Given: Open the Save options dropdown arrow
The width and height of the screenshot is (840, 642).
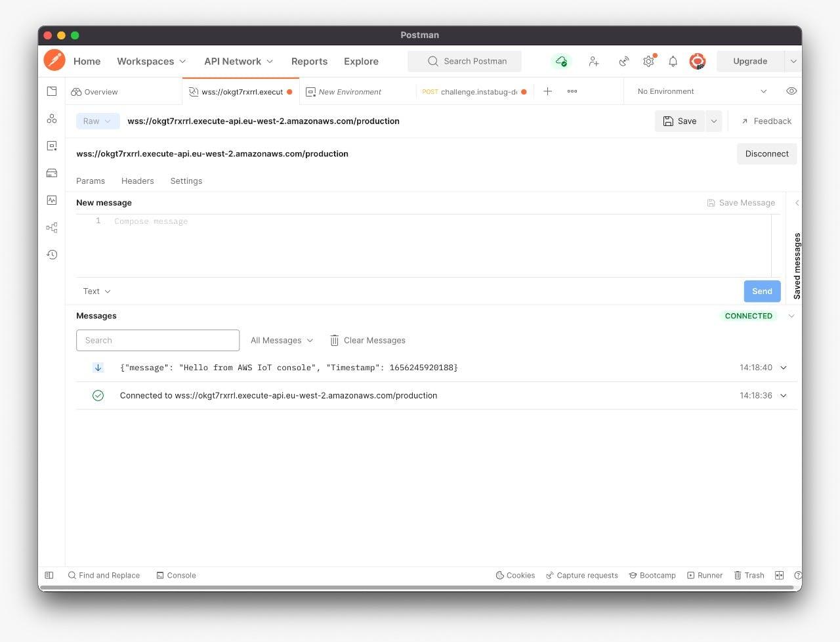Looking at the screenshot, I should 713,121.
